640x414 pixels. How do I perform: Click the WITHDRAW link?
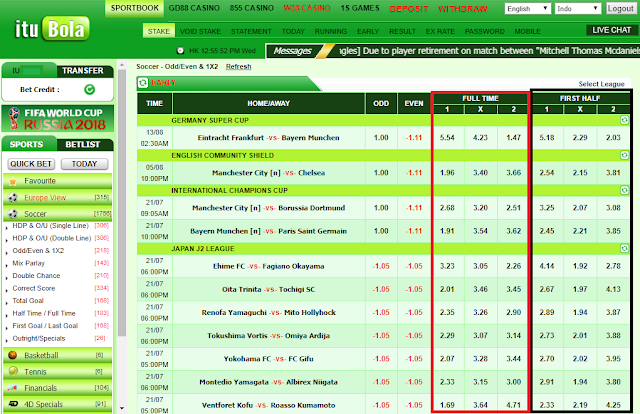click(x=462, y=9)
